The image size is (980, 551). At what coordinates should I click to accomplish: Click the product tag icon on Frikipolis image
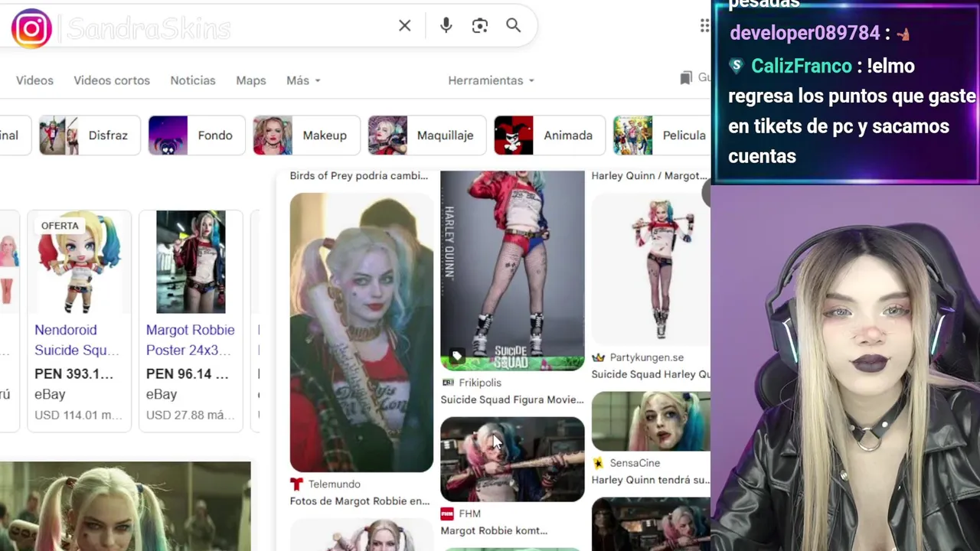click(x=457, y=356)
